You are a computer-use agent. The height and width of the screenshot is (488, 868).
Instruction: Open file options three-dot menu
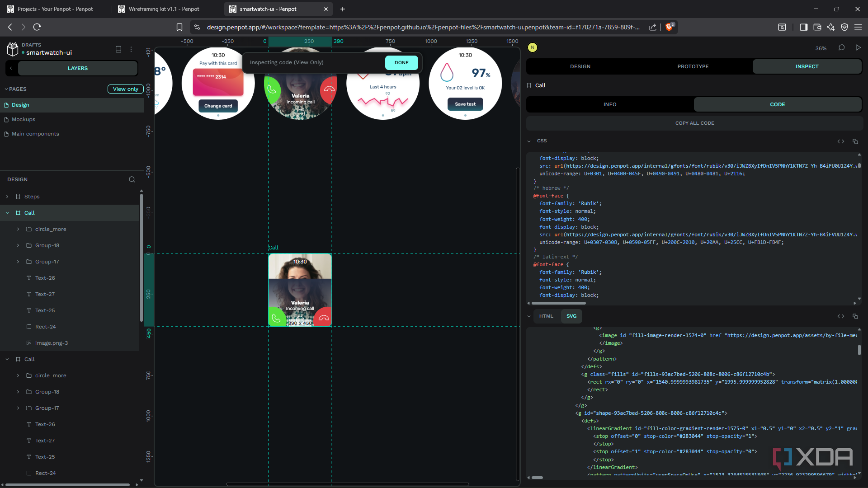pos(132,49)
